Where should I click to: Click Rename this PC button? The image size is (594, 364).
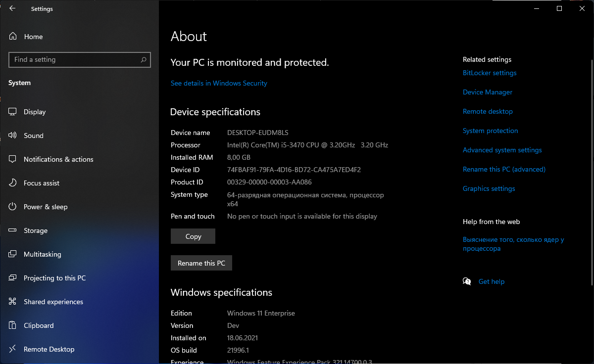click(201, 263)
